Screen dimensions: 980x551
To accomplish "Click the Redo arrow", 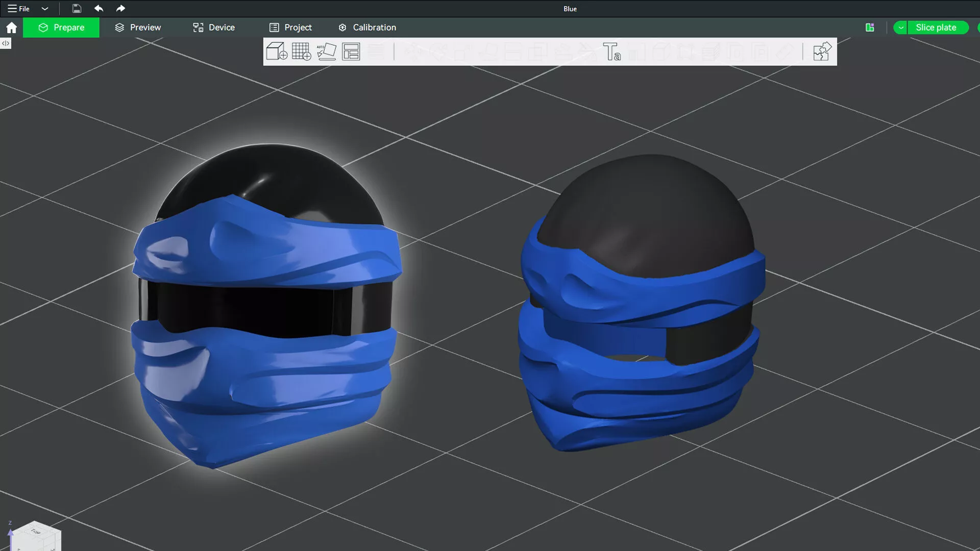I will 120,9.
